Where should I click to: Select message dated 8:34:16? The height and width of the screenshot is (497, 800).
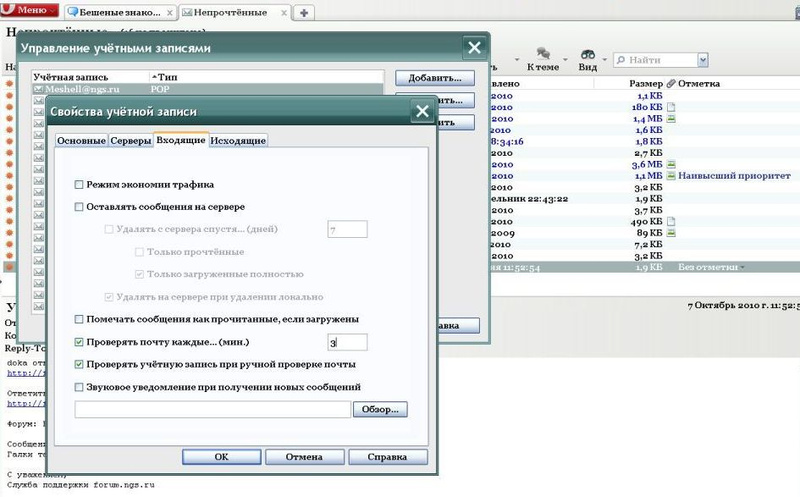coord(643,141)
